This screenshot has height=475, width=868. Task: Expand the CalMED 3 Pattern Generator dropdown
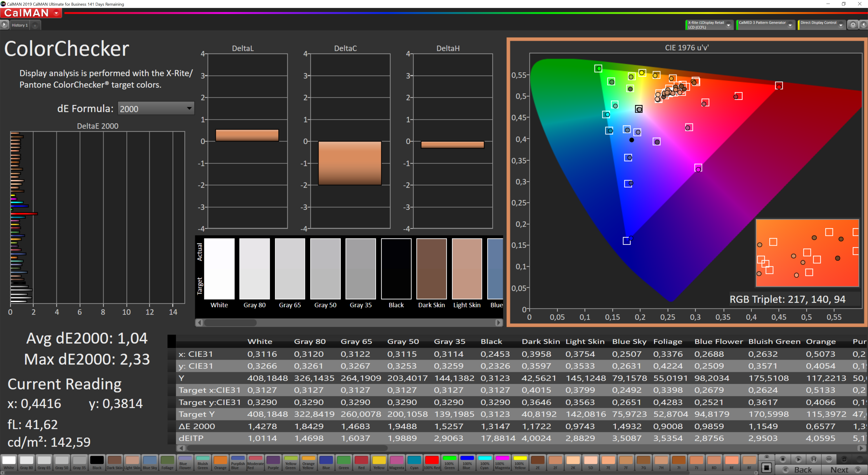790,25
